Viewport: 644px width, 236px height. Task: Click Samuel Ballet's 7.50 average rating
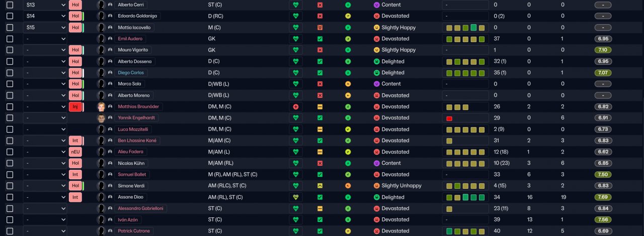pyautogui.click(x=603, y=174)
